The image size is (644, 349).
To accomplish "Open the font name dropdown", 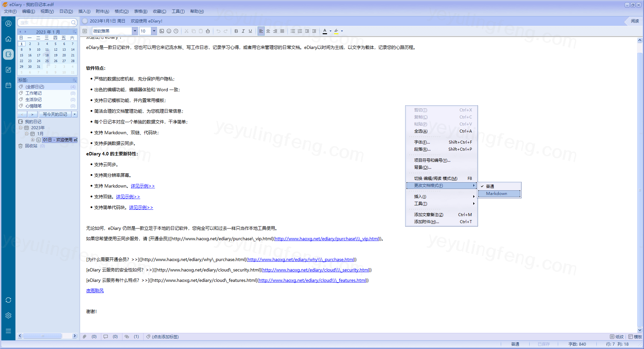I will coord(135,31).
